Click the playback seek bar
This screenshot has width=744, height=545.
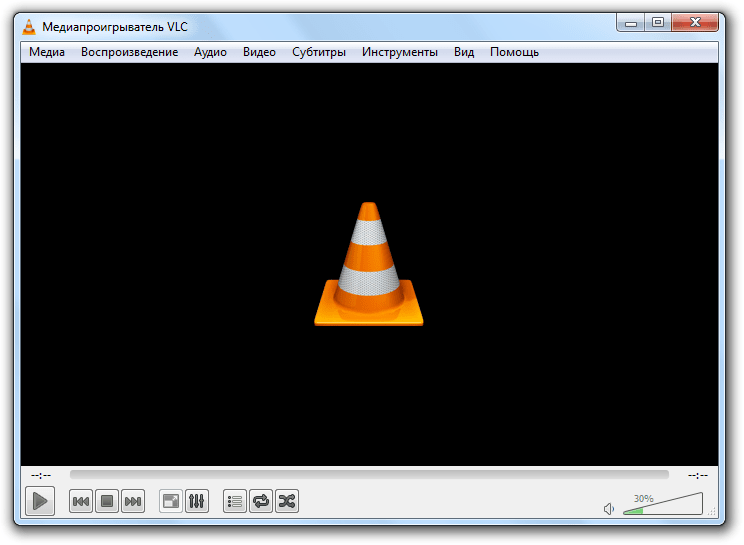click(369, 474)
